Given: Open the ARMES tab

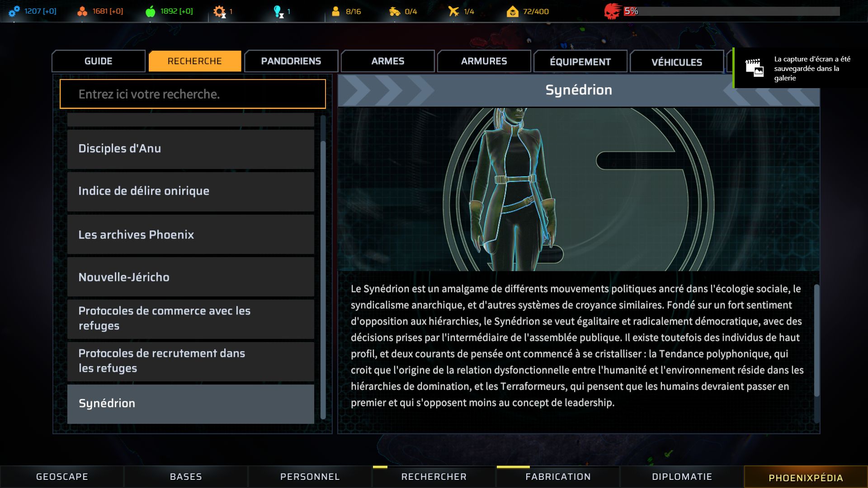Looking at the screenshot, I should coord(388,61).
